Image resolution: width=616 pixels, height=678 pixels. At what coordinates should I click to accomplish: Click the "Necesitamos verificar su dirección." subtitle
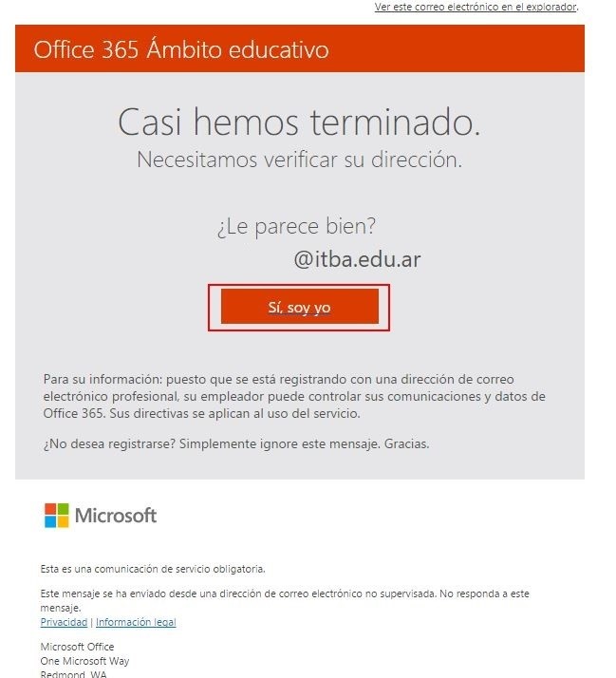[300, 160]
